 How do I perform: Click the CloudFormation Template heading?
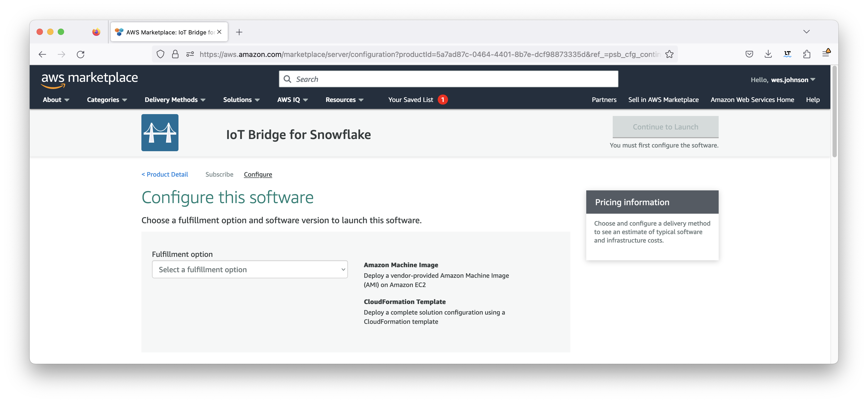coord(404,302)
